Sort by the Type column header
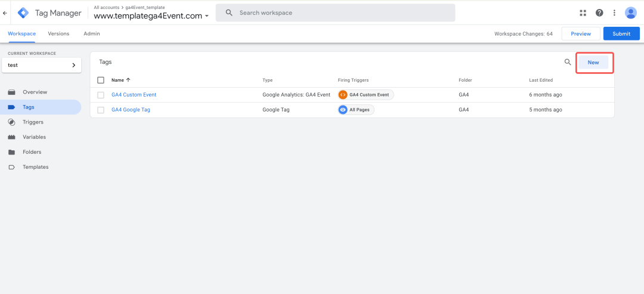The width and height of the screenshot is (644, 294). point(267,80)
